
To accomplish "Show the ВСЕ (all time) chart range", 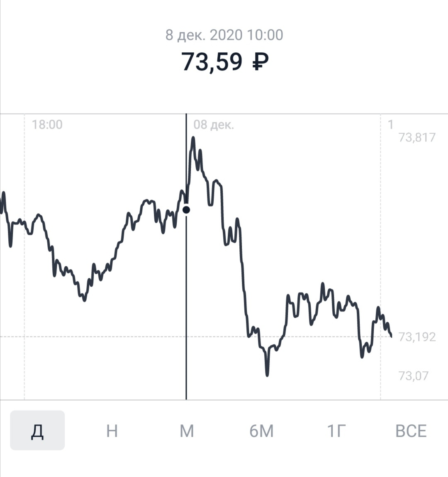I will click(411, 431).
